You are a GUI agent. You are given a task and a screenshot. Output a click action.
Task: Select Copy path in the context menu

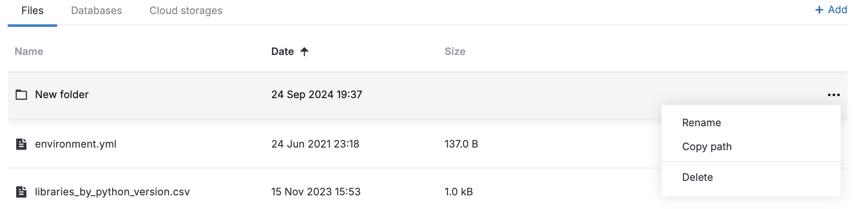(706, 147)
